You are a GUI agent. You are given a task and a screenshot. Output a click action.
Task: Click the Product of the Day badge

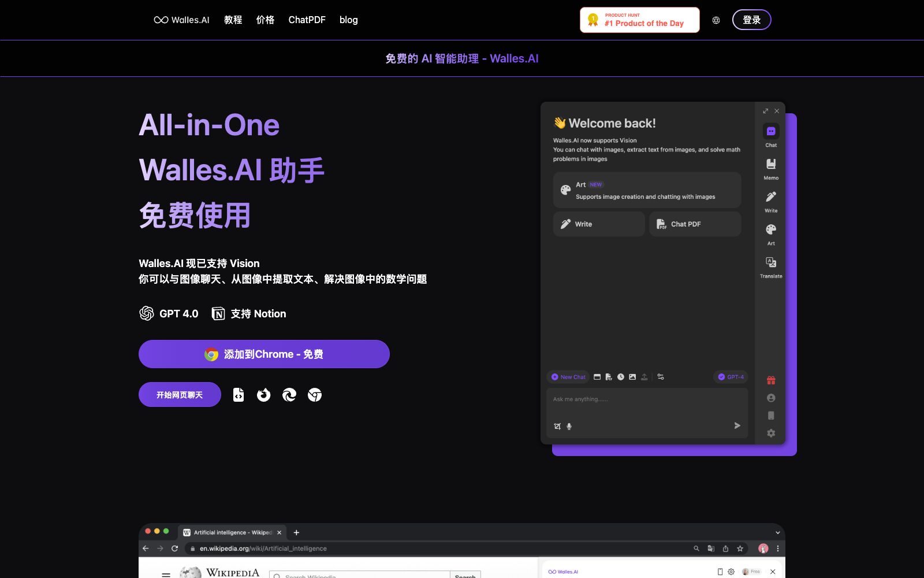pos(639,20)
